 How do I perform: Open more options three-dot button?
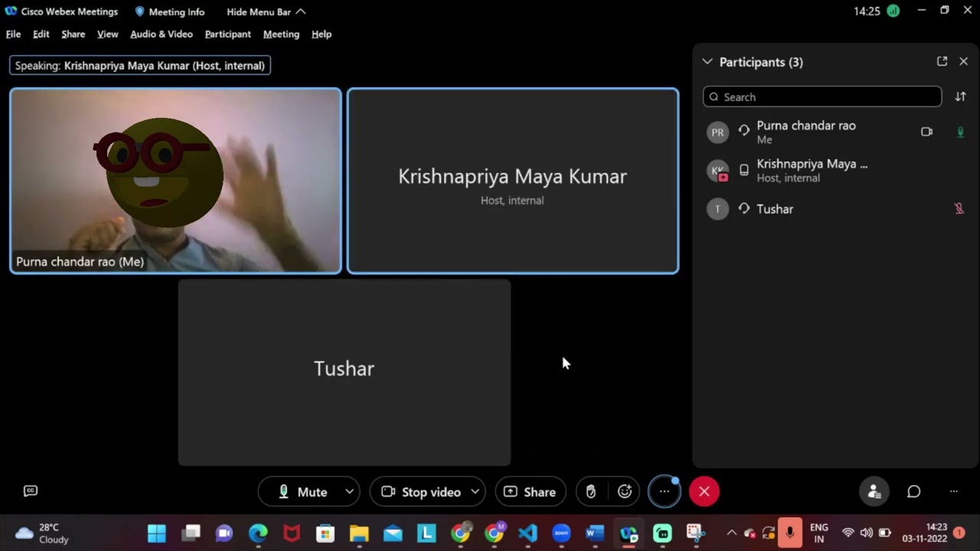[x=665, y=492]
